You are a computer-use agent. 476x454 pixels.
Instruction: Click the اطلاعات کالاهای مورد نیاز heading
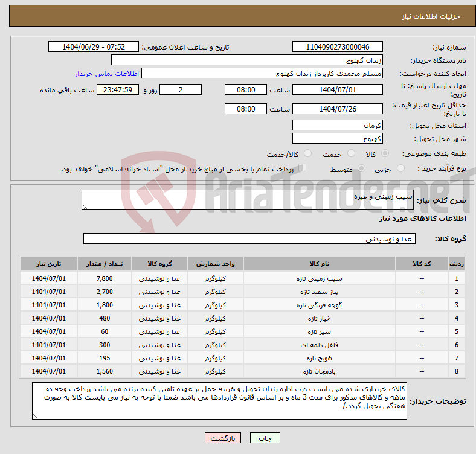(422, 219)
